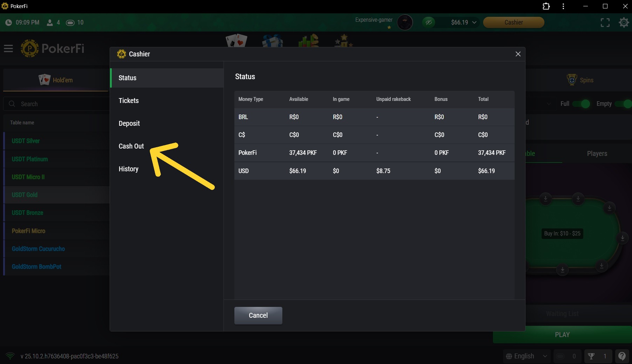This screenshot has width=632, height=364.
Task: Select the USD row in the Status table
Action: click(x=374, y=171)
